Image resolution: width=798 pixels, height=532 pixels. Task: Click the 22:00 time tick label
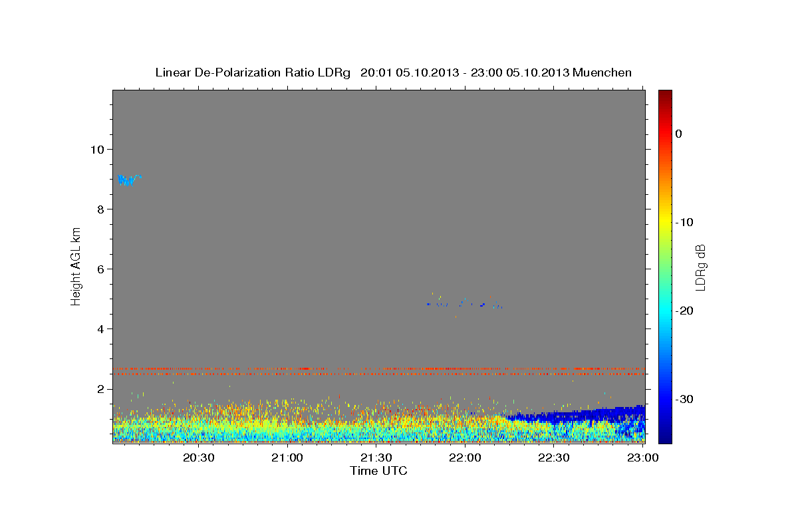(465, 458)
